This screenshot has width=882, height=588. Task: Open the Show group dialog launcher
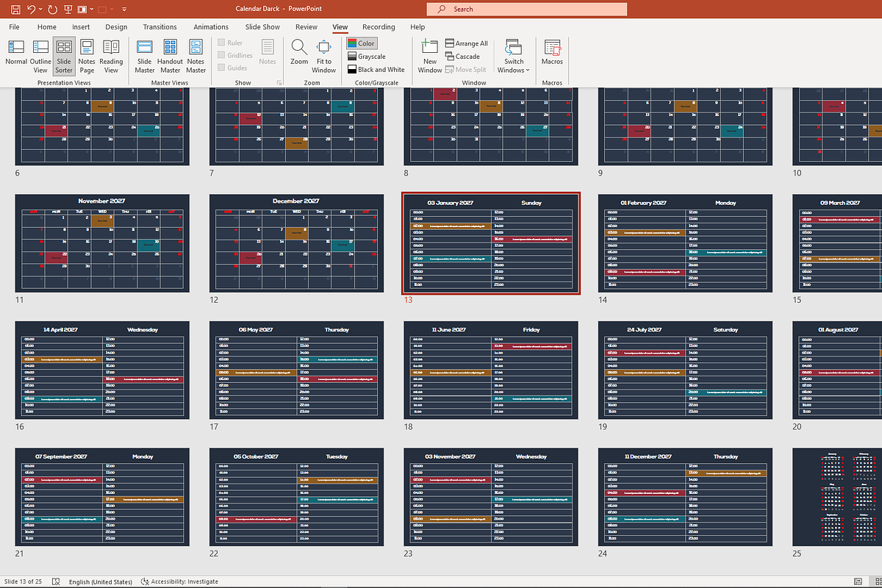[279, 83]
